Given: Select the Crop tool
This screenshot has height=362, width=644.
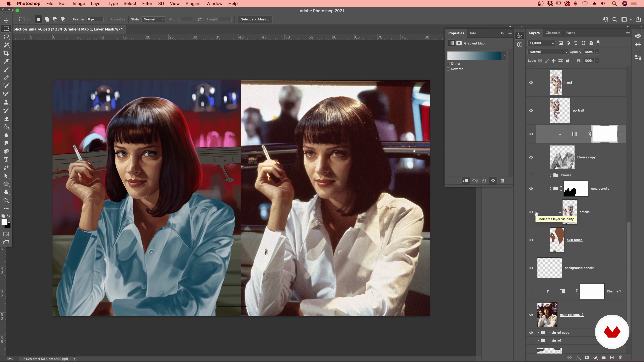Looking at the screenshot, I should pyautogui.click(x=6, y=53).
